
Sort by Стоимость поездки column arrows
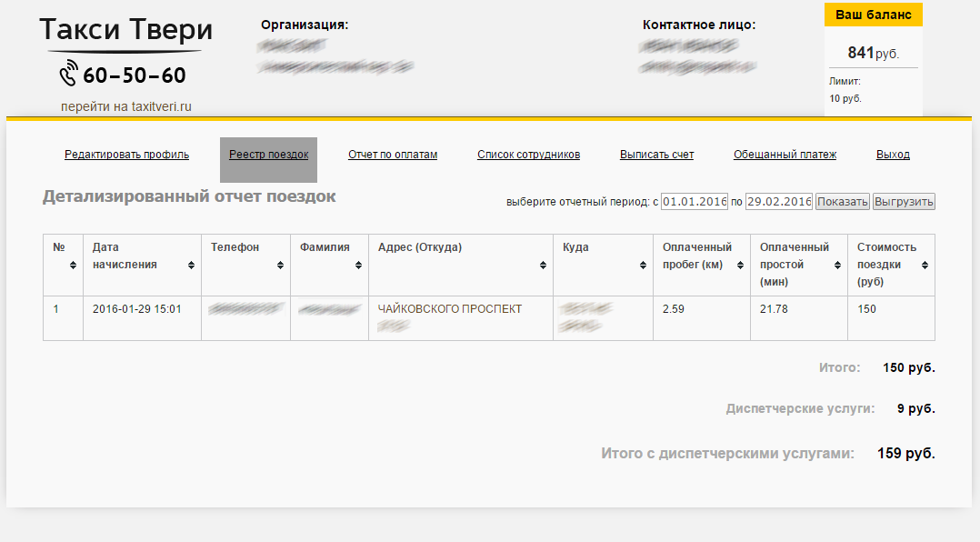point(925,265)
